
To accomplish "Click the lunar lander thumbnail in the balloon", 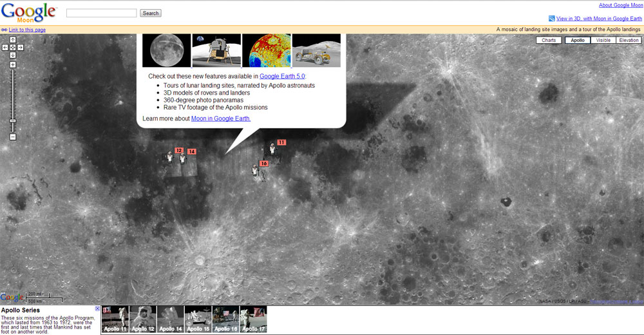I will point(216,50).
